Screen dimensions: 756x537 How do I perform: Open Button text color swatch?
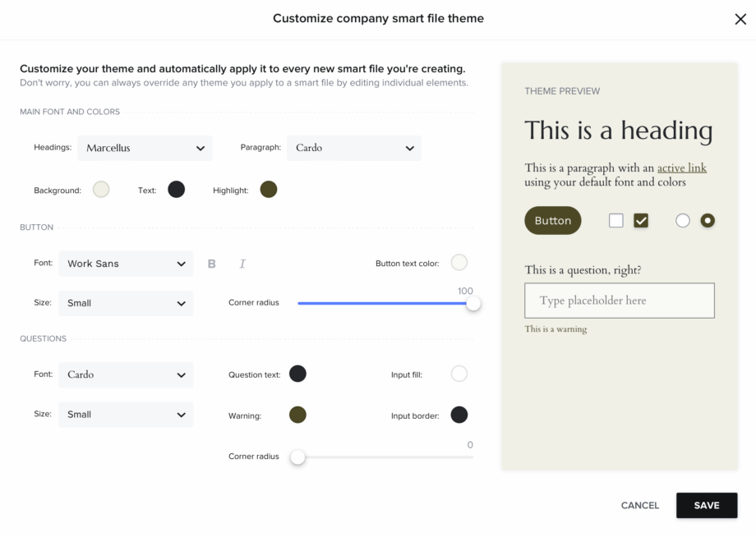pyautogui.click(x=459, y=263)
